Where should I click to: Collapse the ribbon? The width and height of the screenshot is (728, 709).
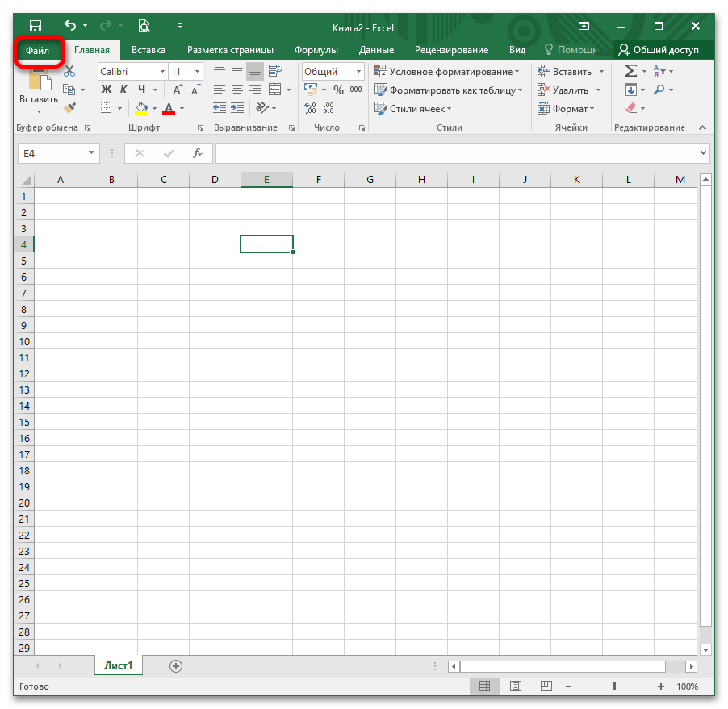point(702,127)
